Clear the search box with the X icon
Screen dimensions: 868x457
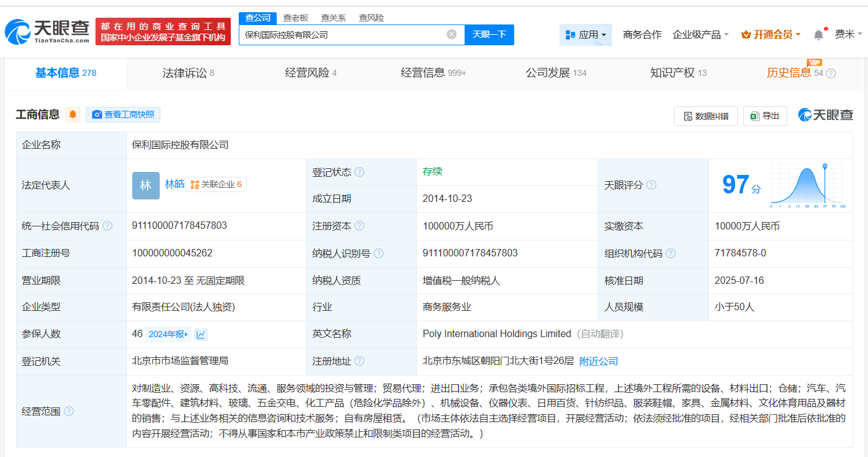452,34
